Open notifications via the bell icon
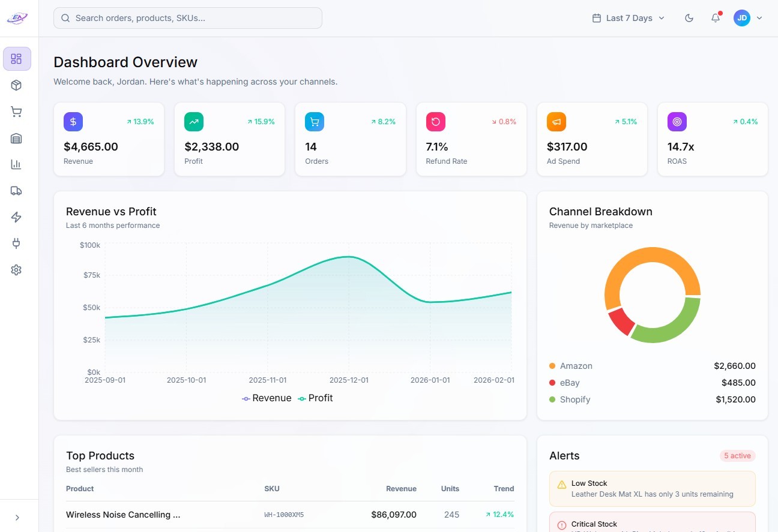This screenshot has width=778, height=532. (x=715, y=18)
